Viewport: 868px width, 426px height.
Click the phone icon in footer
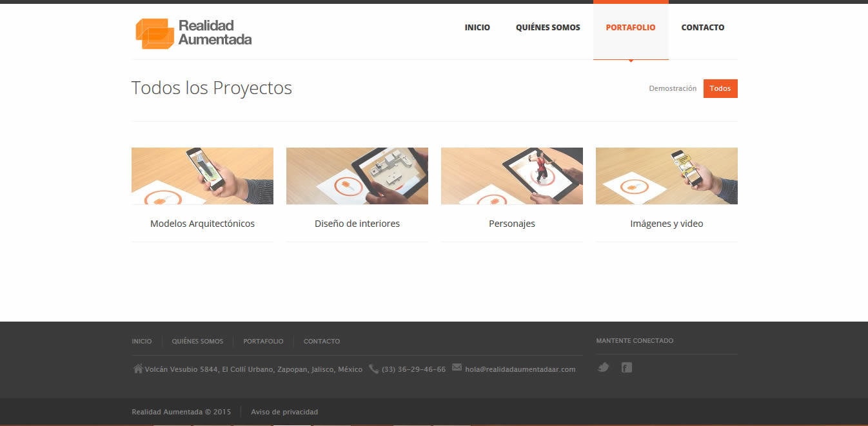tap(374, 369)
